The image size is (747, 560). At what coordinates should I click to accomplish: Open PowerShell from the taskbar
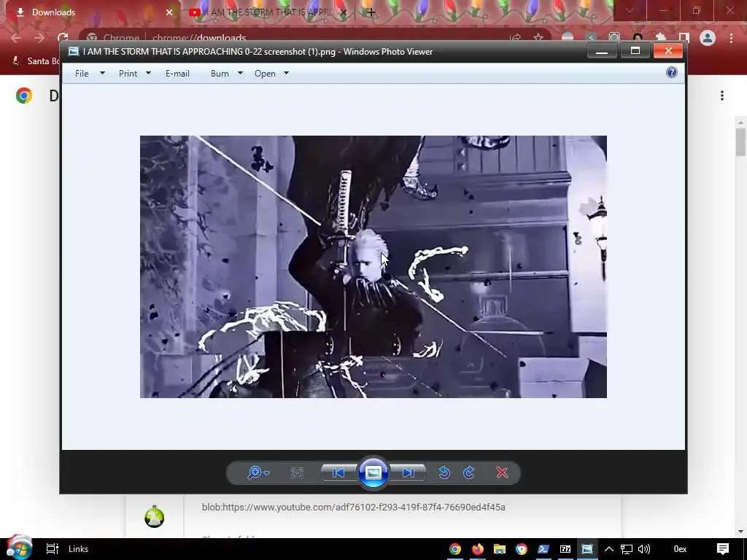click(543, 549)
